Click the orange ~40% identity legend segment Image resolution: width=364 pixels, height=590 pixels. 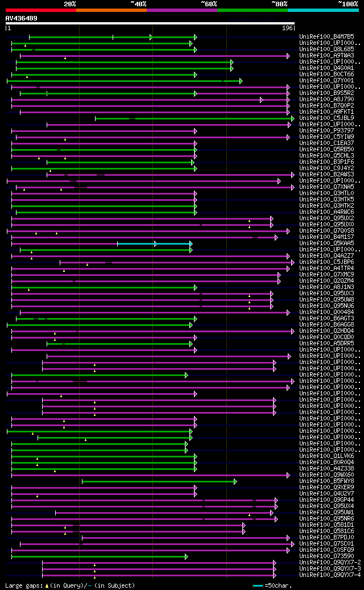pyautogui.click(x=111, y=10)
